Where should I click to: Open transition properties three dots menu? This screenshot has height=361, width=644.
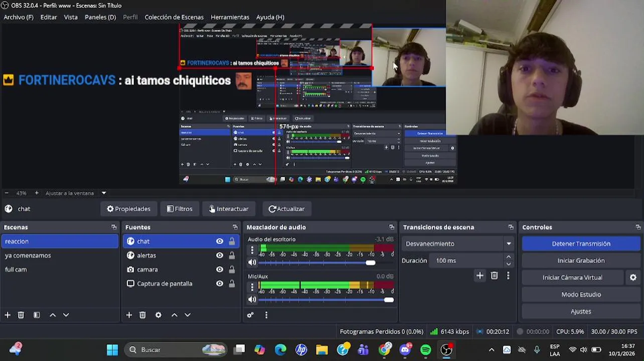508,275
